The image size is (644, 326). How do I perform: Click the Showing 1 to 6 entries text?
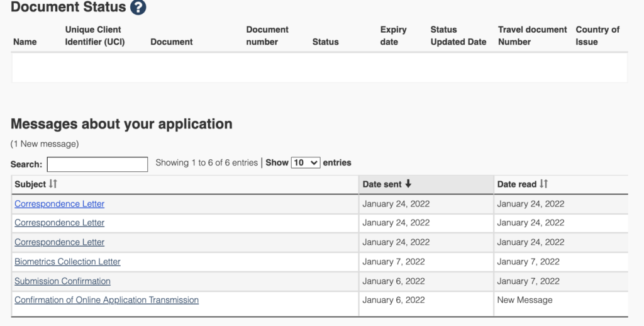coord(206,163)
